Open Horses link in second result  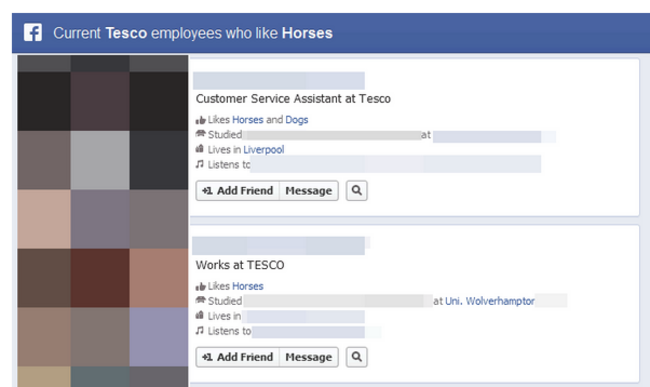coord(248,286)
